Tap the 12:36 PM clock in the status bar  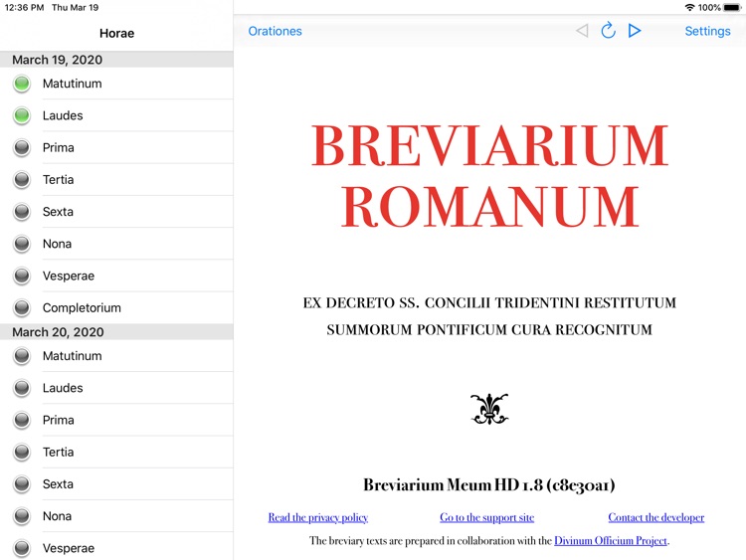24,8
